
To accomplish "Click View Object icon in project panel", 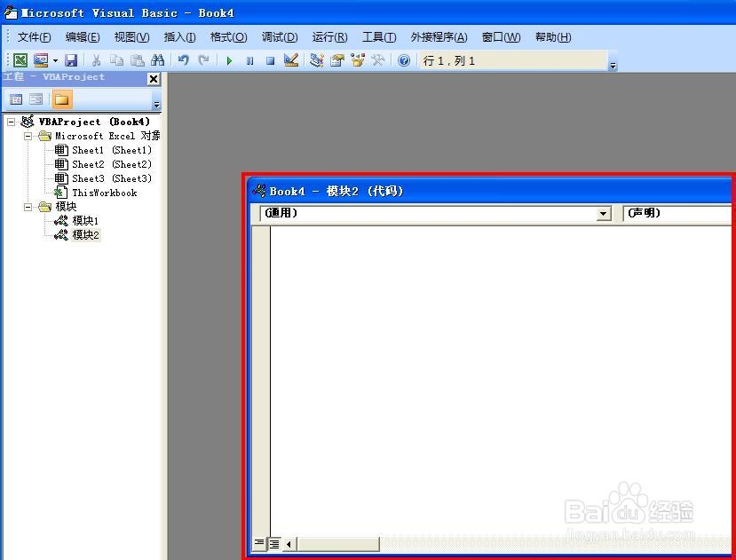I will (x=36, y=99).
